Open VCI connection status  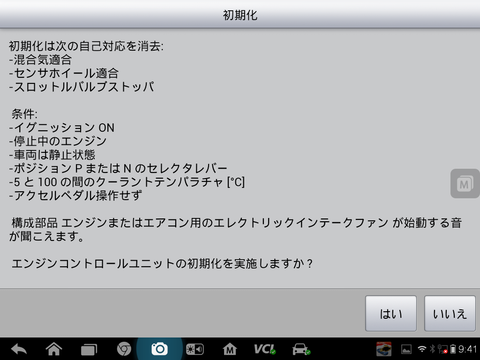265,349
